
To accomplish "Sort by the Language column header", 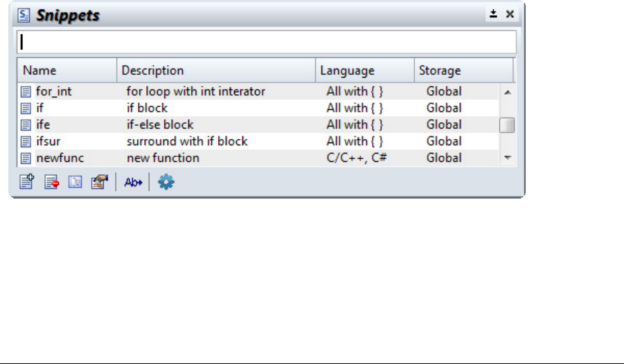I will (364, 71).
